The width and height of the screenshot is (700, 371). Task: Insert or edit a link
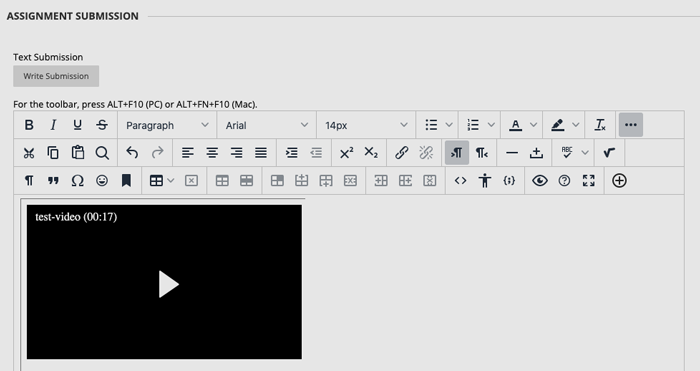click(401, 153)
